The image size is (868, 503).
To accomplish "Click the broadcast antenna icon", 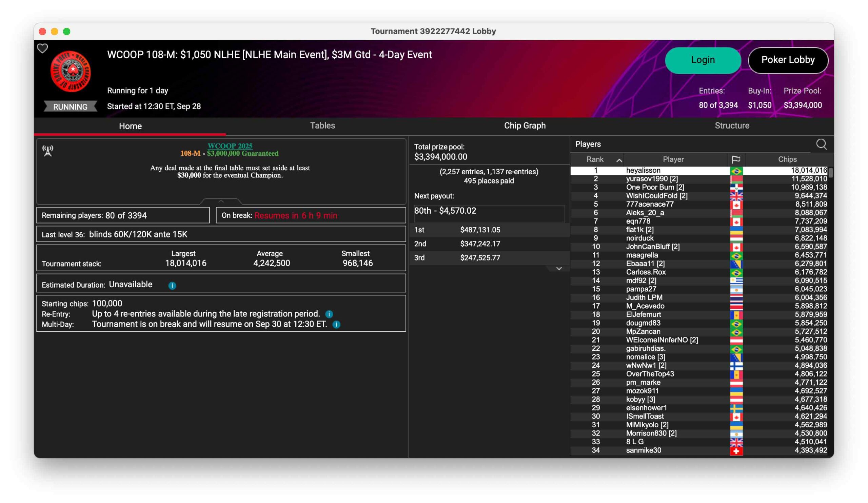I will click(48, 151).
